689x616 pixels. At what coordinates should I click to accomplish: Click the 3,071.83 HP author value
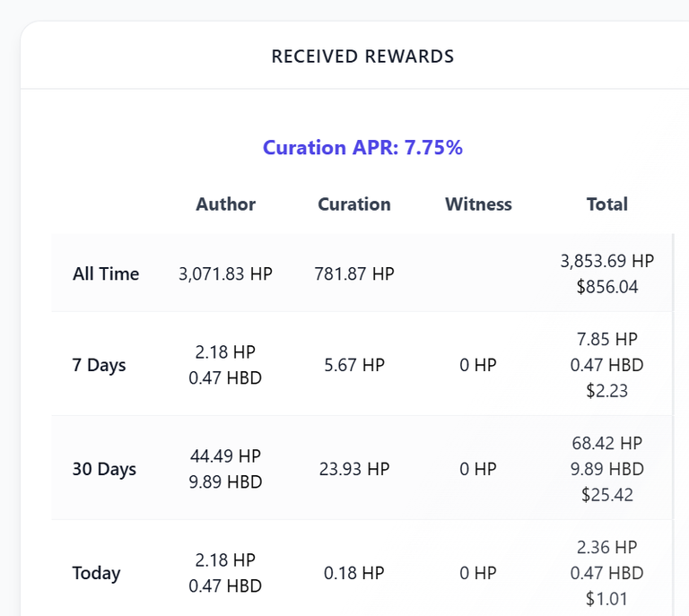[x=226, y=274]
